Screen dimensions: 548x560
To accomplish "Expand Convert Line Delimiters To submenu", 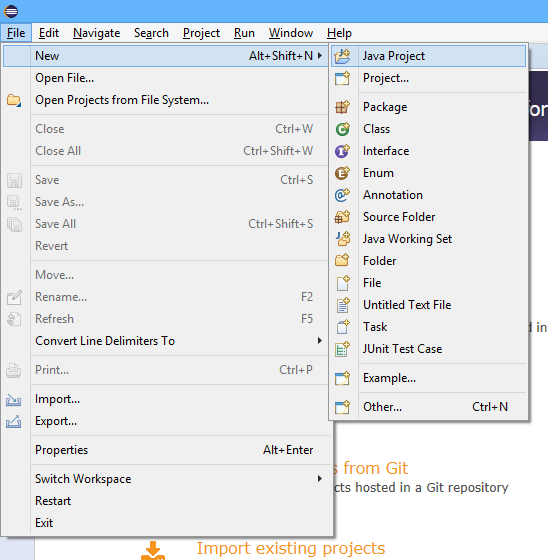I will click(320, 341).
